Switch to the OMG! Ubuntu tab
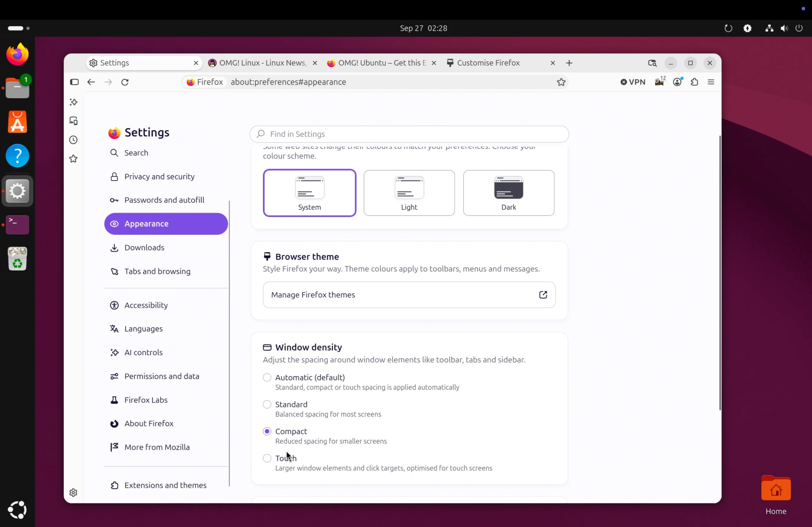812x527 pixels. tap(382, 63)
